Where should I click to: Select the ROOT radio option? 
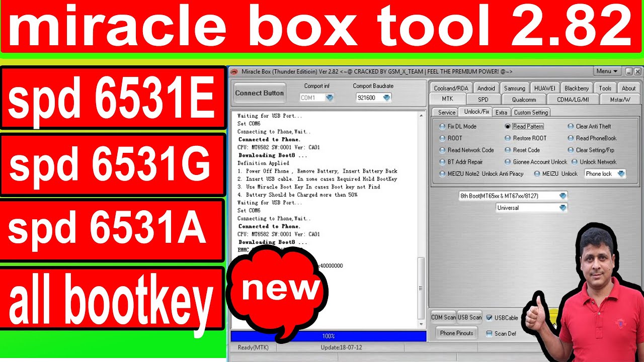point(450,138)
